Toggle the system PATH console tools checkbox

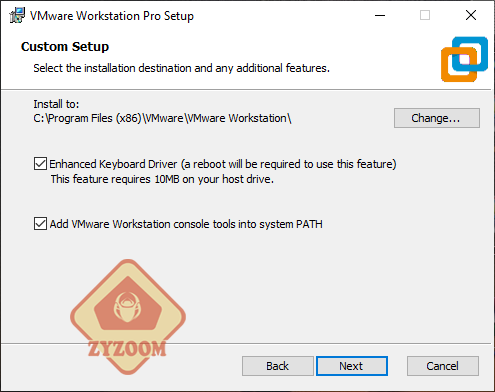point(40,224)
